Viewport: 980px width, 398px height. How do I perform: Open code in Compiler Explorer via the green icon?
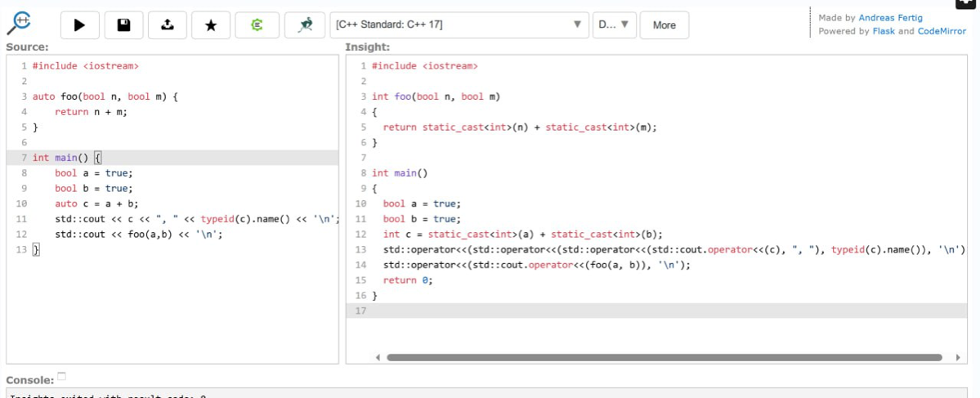pos(257,25)
